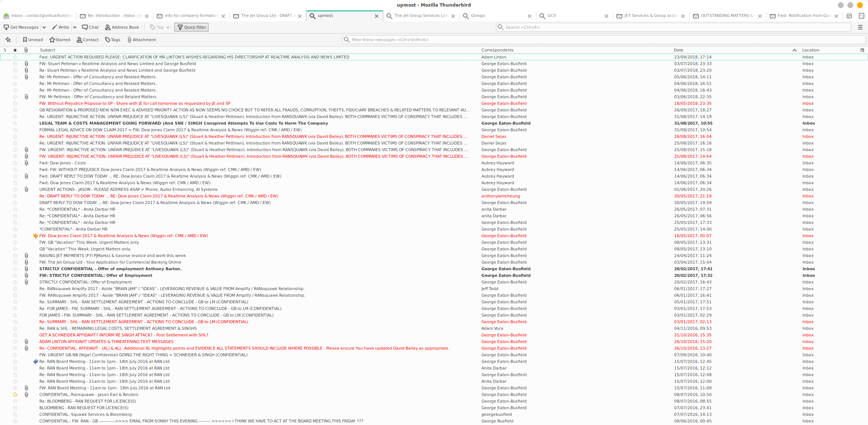The image size is (868, 425).
Task: Open Chat from the toolbar
Action: point(90,27)
